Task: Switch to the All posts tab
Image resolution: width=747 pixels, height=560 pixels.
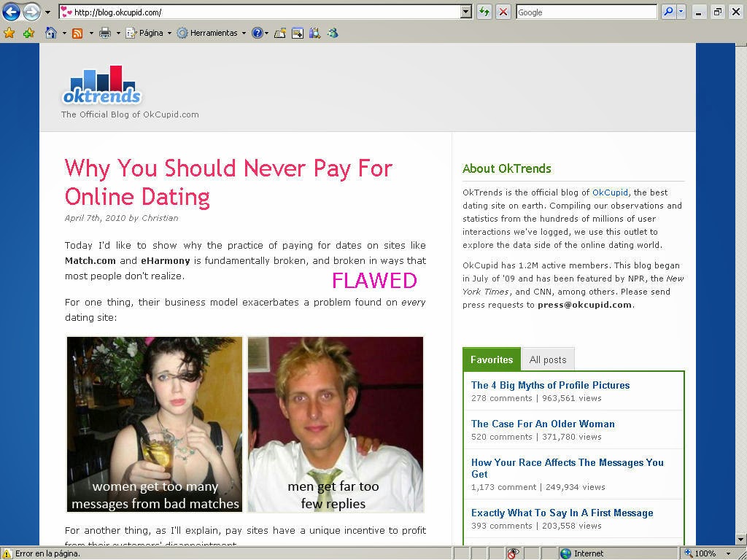Action: click(x=548, y=359)
